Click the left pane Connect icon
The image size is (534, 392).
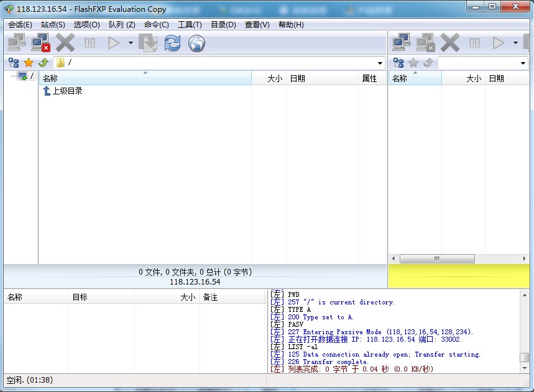tap(17, 43)
